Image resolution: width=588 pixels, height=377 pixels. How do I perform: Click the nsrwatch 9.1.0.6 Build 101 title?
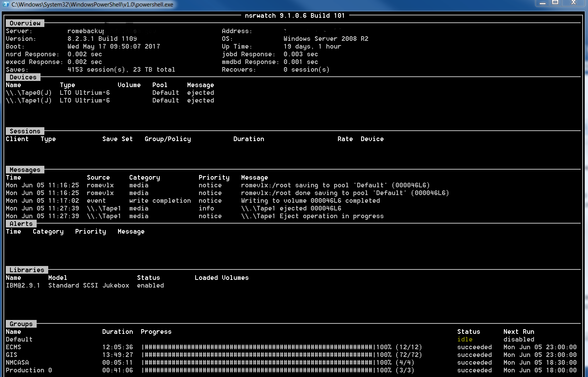[295, 15]
